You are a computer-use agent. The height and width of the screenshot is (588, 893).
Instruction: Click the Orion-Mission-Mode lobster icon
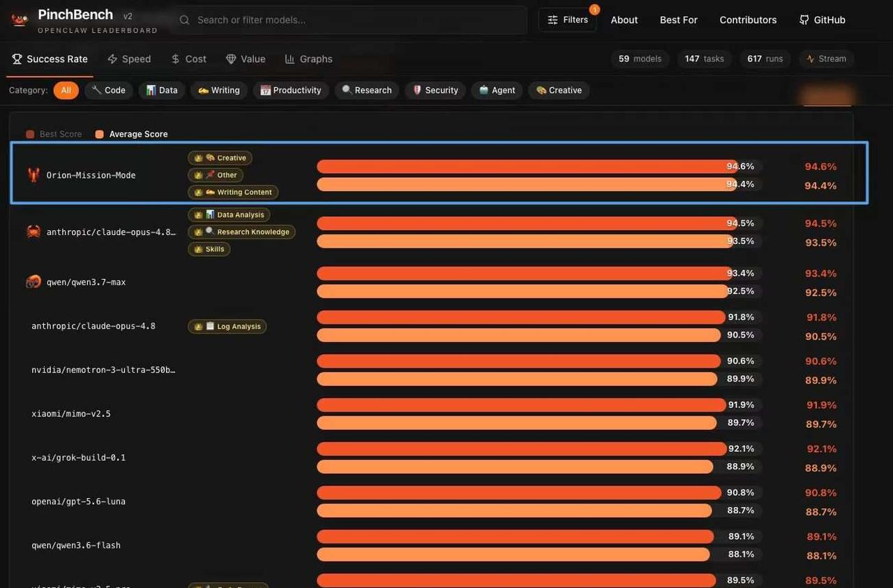(33, 175)
